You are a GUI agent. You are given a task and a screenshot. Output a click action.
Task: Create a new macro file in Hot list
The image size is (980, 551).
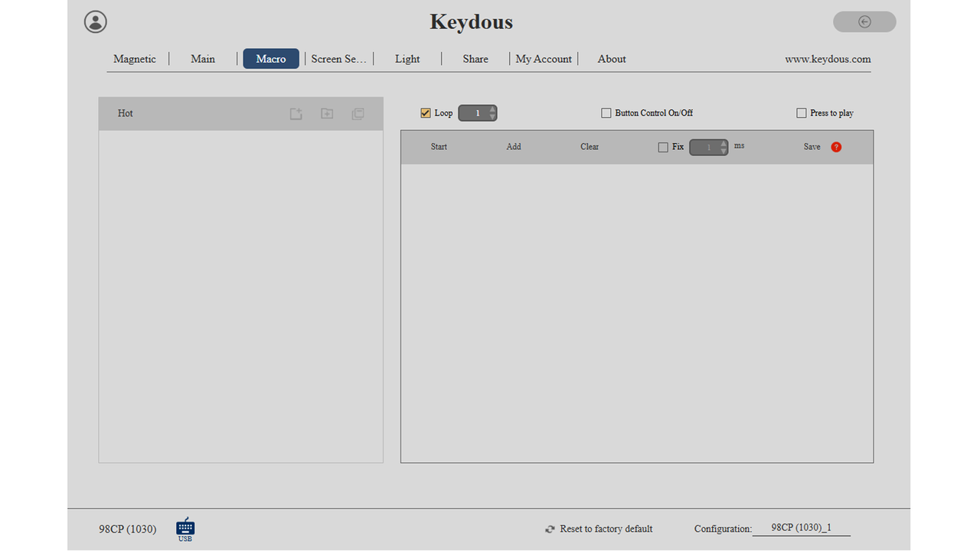tap(296, 113)
